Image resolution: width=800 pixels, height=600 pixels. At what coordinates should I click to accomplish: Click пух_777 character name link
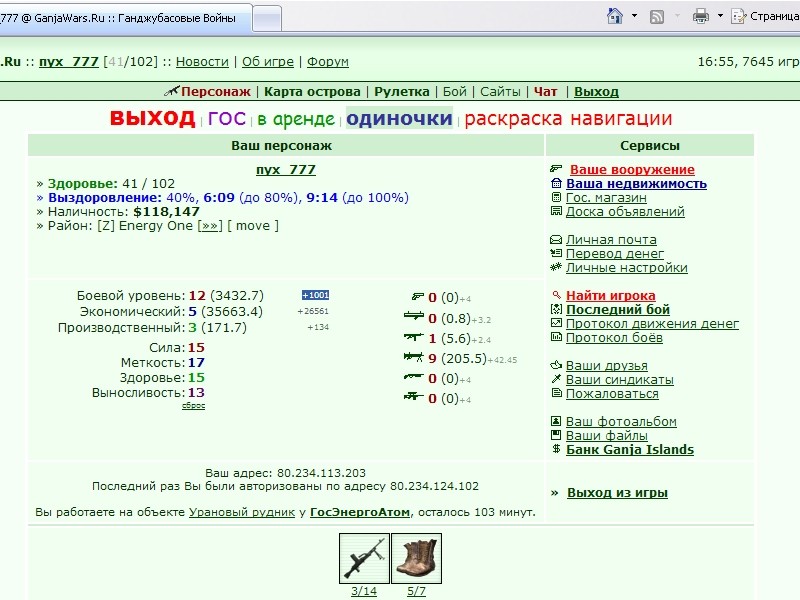coord(286,169)
